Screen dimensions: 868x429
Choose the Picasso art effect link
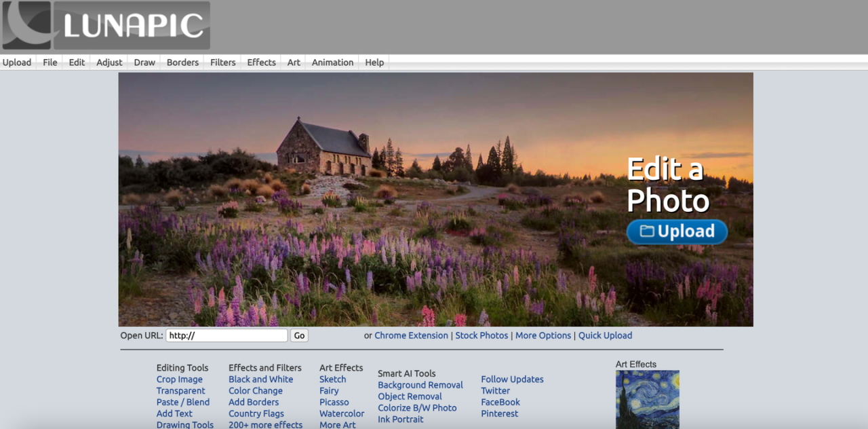tap(334, 403)
